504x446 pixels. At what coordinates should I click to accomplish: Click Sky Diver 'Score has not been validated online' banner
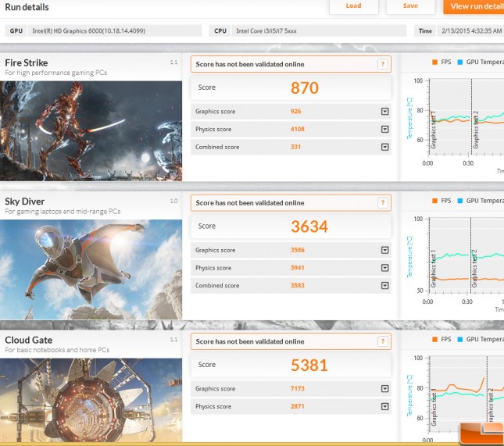tap(291, 203)
